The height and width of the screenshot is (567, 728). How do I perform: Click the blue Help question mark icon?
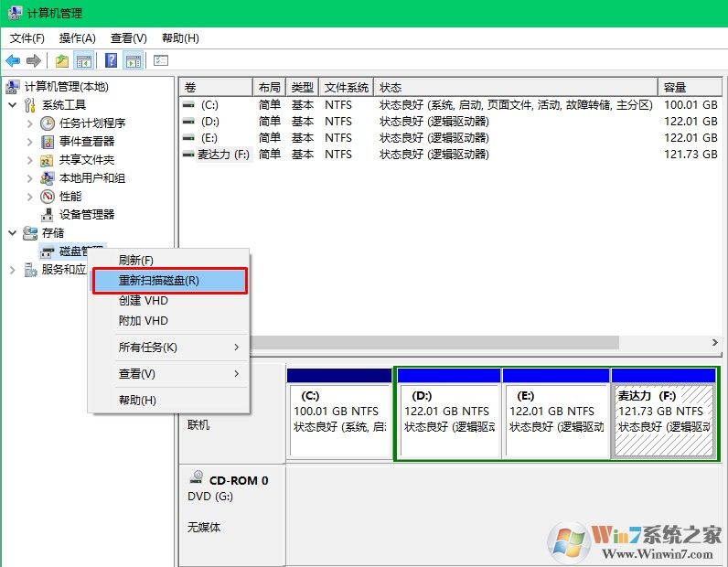(x=111, y=60)
